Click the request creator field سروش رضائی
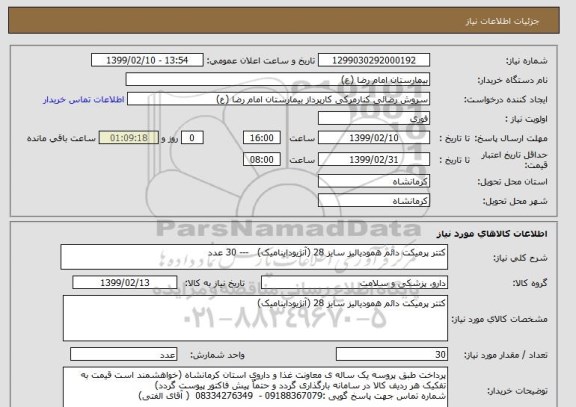Screen dimensions: 576x407 click(x=278, y=99)
